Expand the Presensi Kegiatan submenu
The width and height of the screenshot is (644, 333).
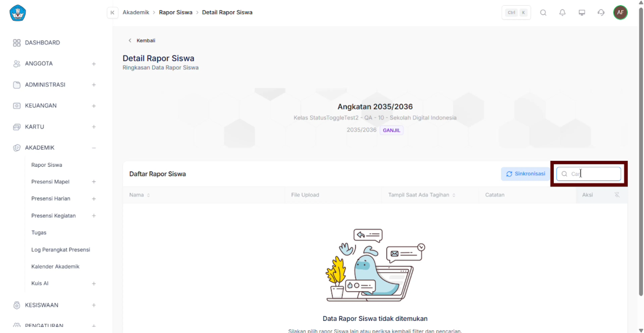[x=94, y=216]
